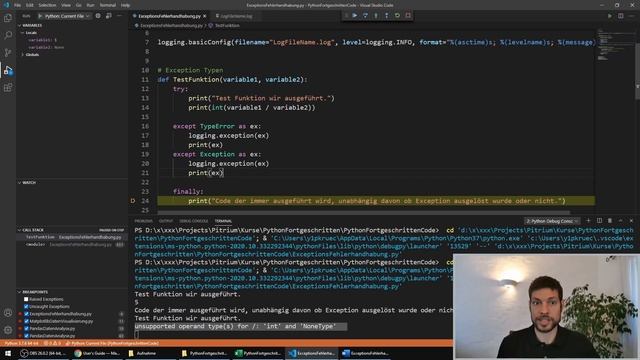Click the Restart debug button

coord(397,16)
